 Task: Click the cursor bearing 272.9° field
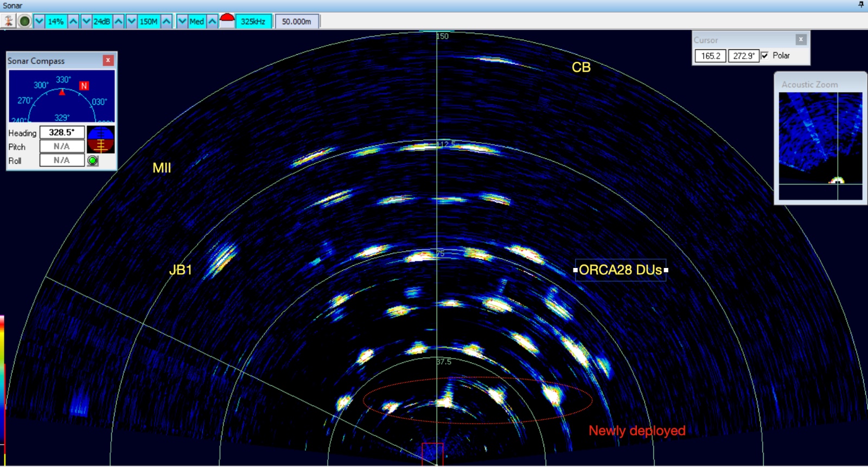point(744,56)
